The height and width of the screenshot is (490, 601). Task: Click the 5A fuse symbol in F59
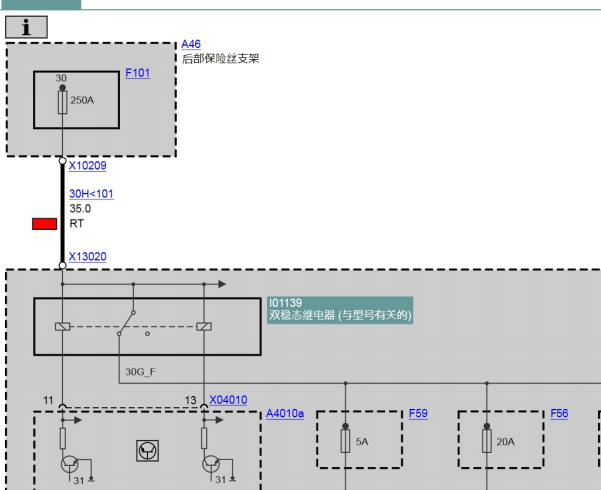345,441
